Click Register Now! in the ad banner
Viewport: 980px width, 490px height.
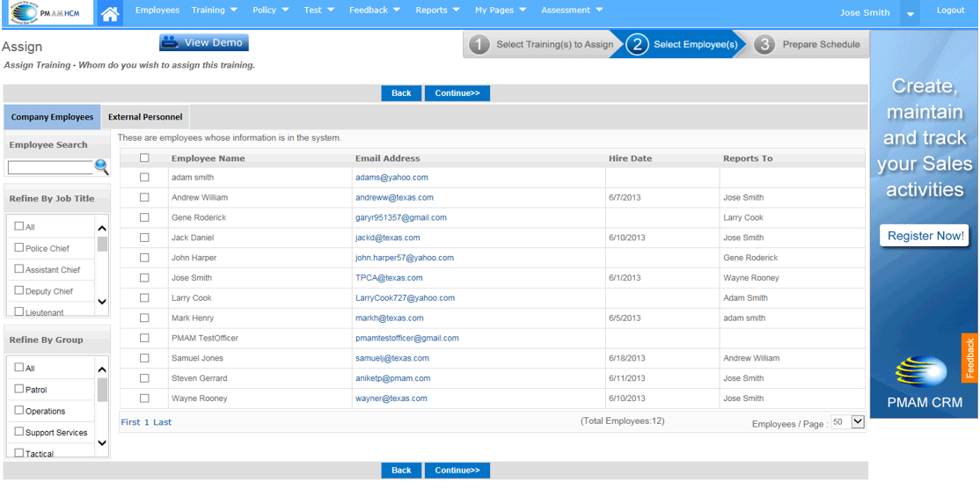(x=925, y=237)
